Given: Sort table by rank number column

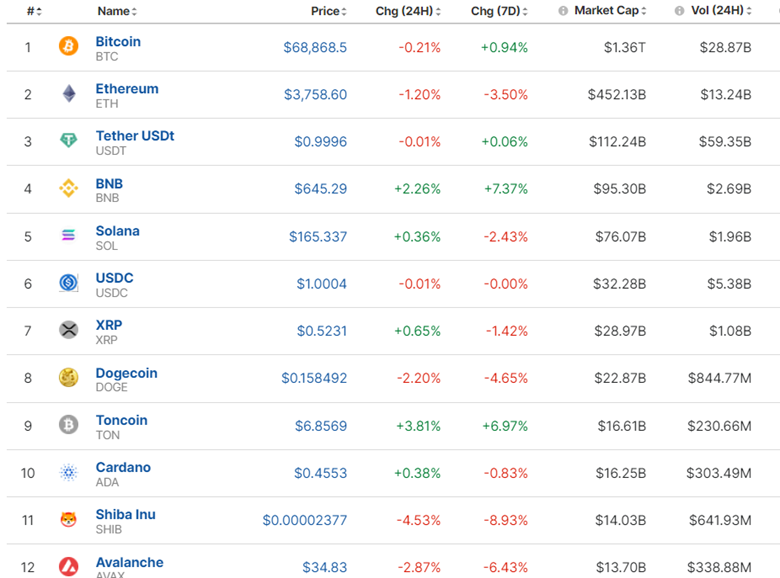Looking at the screenshot, I should coord(34,11).
